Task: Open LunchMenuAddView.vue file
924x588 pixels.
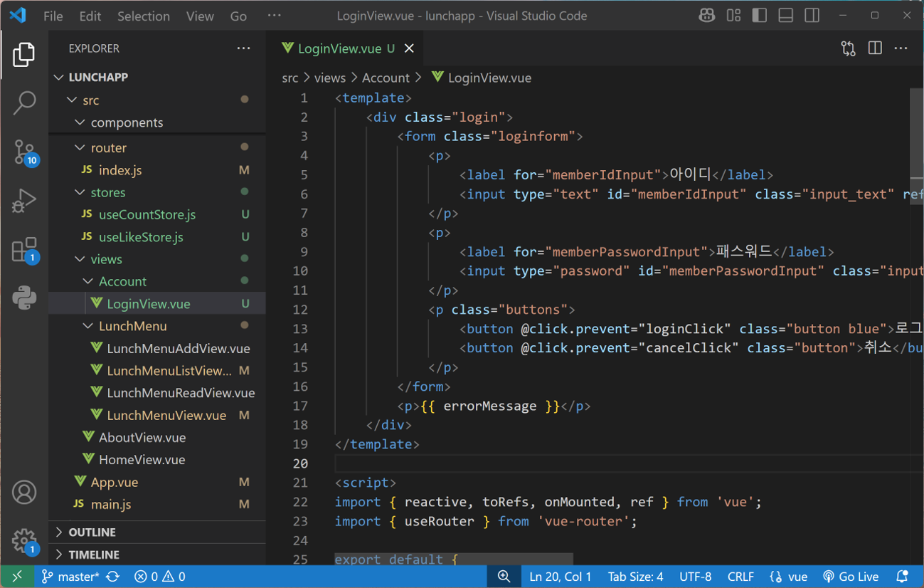Action: [x=157, y=349]
